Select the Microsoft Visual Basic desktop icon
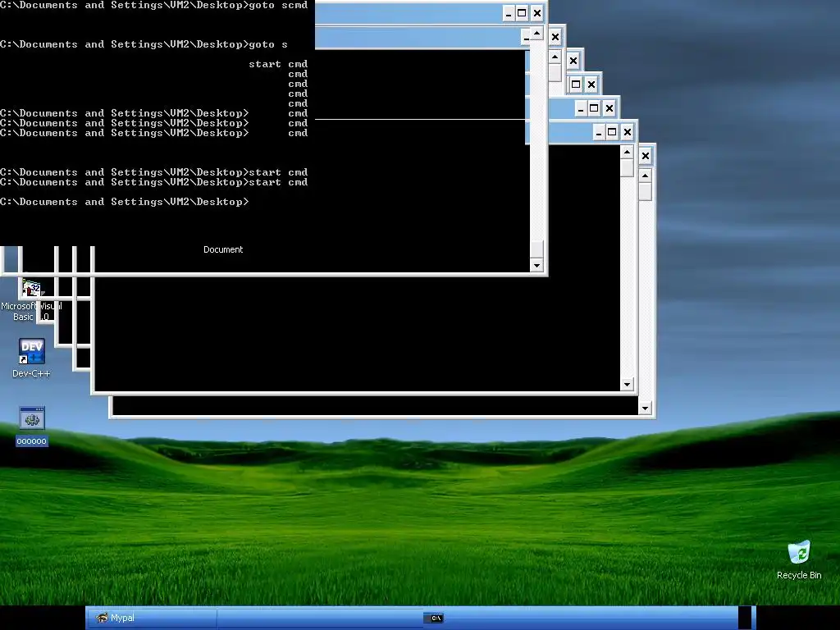840x630 pixels. tap(31, 300)
